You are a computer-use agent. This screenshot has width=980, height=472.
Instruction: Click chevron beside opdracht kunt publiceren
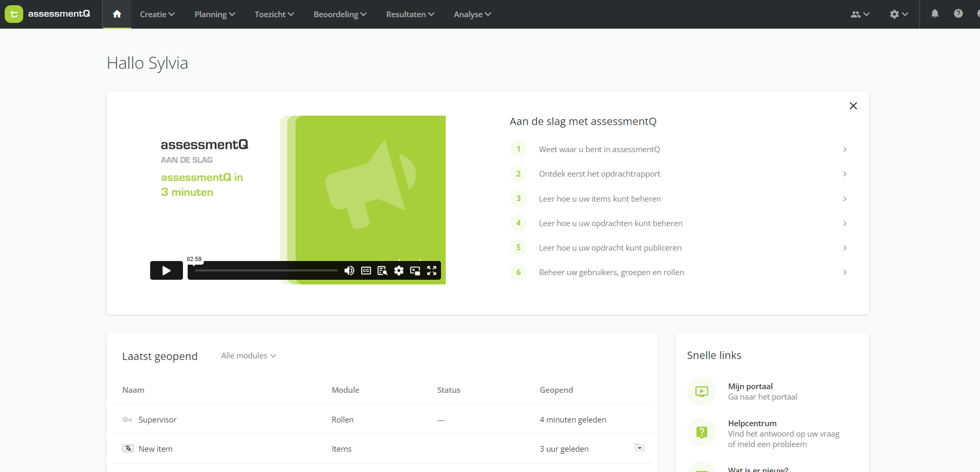coord(845,248)
